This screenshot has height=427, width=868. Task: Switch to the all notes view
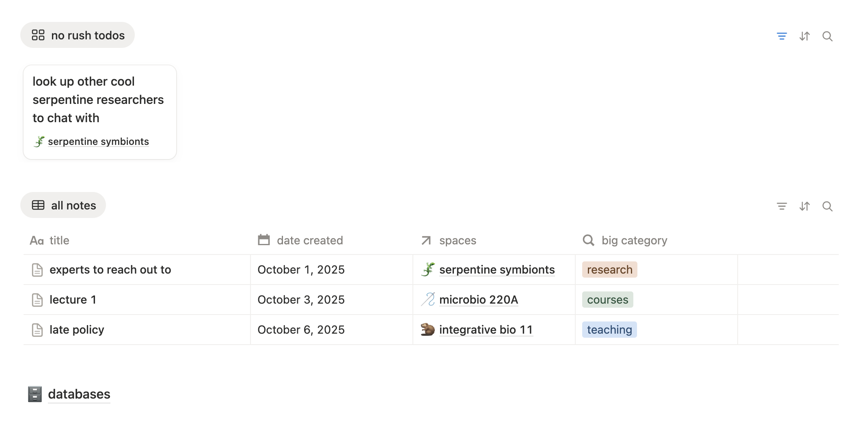(73, 205)
